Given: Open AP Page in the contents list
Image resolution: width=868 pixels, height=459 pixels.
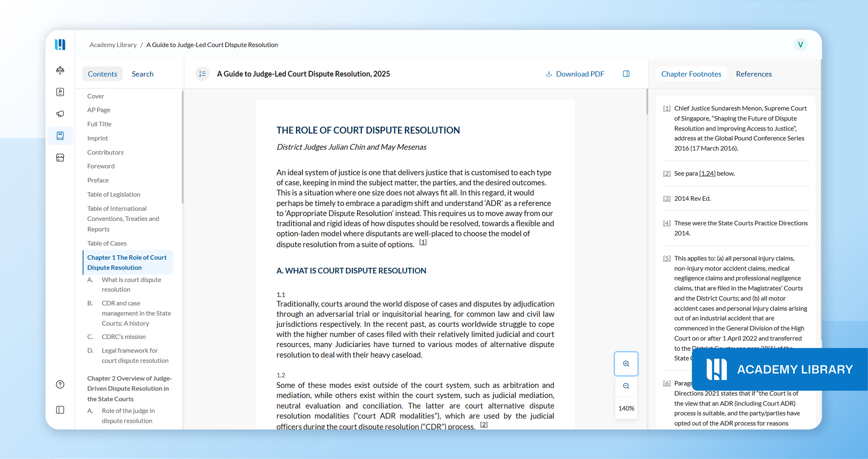Looking at the screenshot, I should point(99,110).
